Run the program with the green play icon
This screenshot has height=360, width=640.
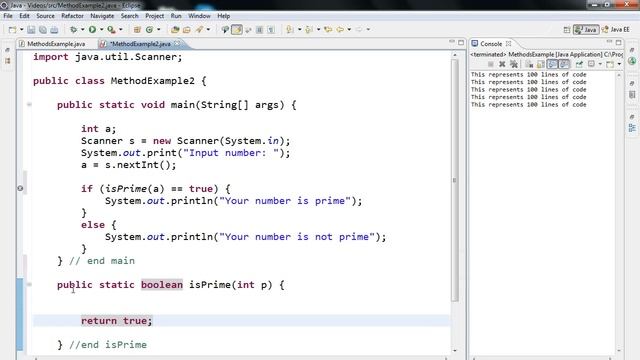(x=92, y=29)
